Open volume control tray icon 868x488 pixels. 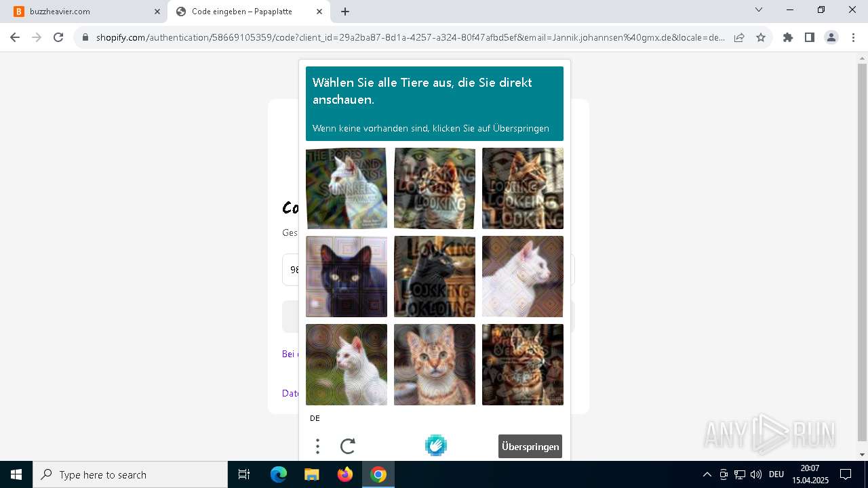(756, 474)
